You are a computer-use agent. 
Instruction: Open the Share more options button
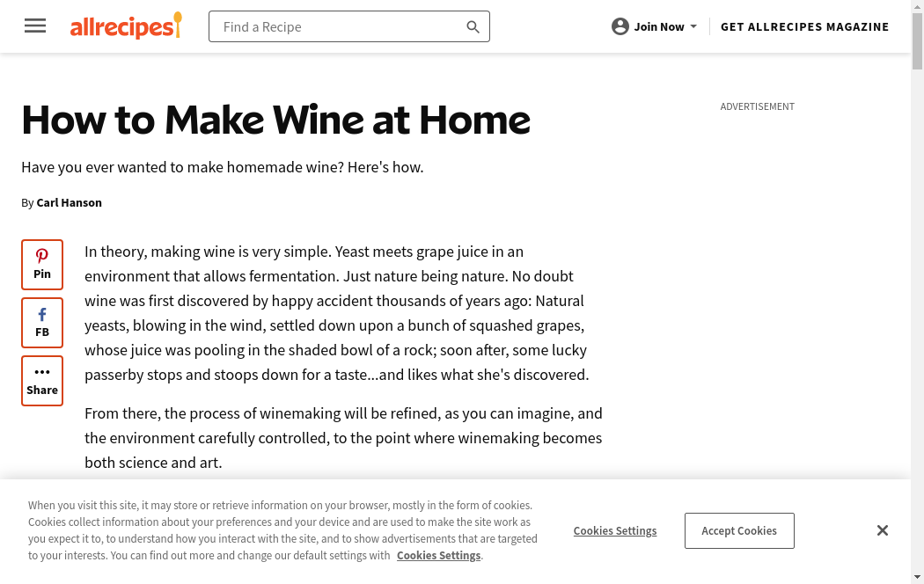coord(42,381)
